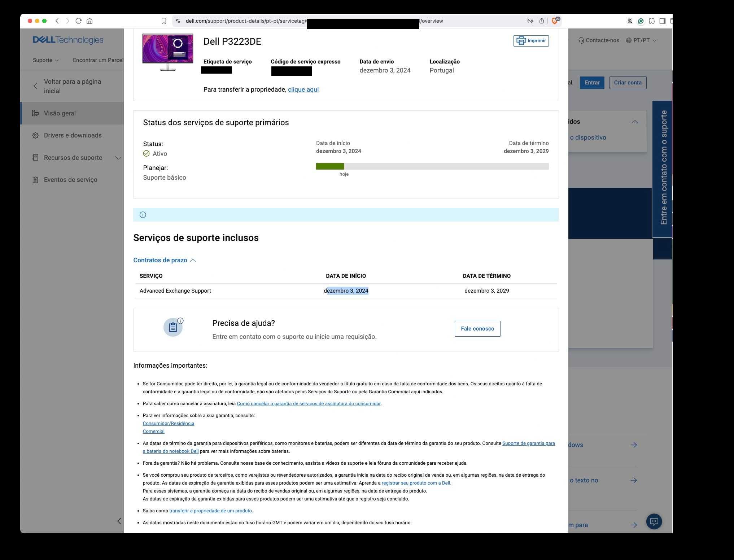This screenshot has width=734, height=560.
Task: Click the Criar conta button
Action: pyautogui.click(x=628, y=83)
